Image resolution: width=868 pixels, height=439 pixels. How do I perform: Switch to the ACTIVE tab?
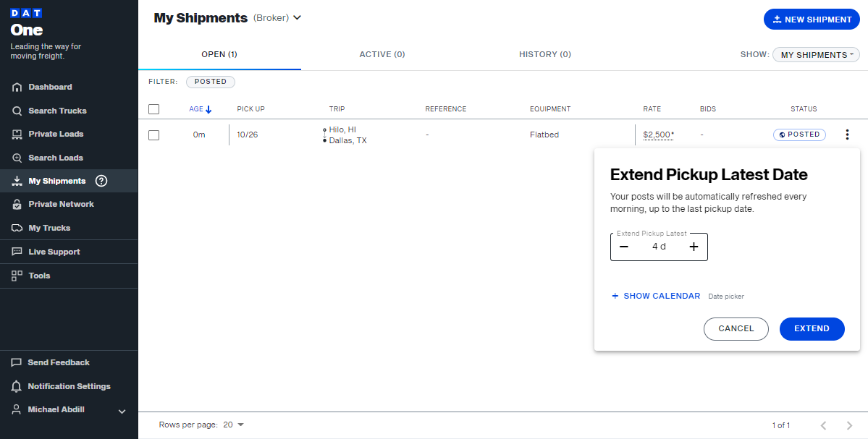[382, 54]
